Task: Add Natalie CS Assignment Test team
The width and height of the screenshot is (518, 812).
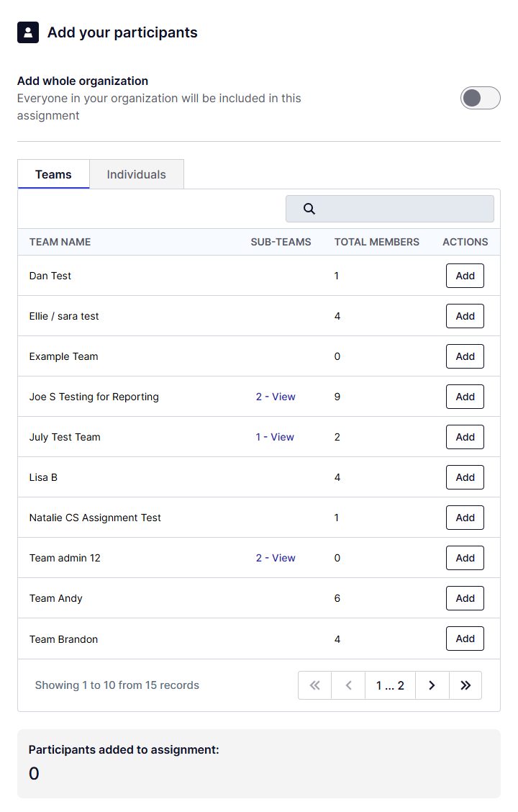Action: (x=465, y=518)
